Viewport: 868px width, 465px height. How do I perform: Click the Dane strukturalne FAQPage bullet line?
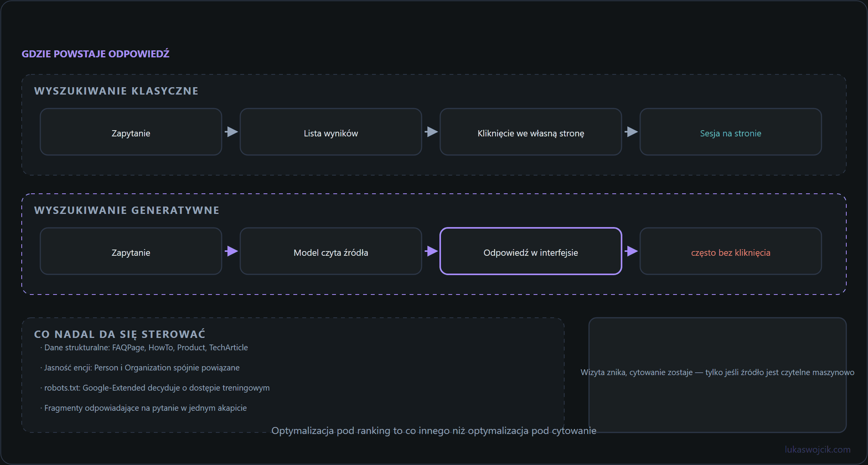(144, 348)
